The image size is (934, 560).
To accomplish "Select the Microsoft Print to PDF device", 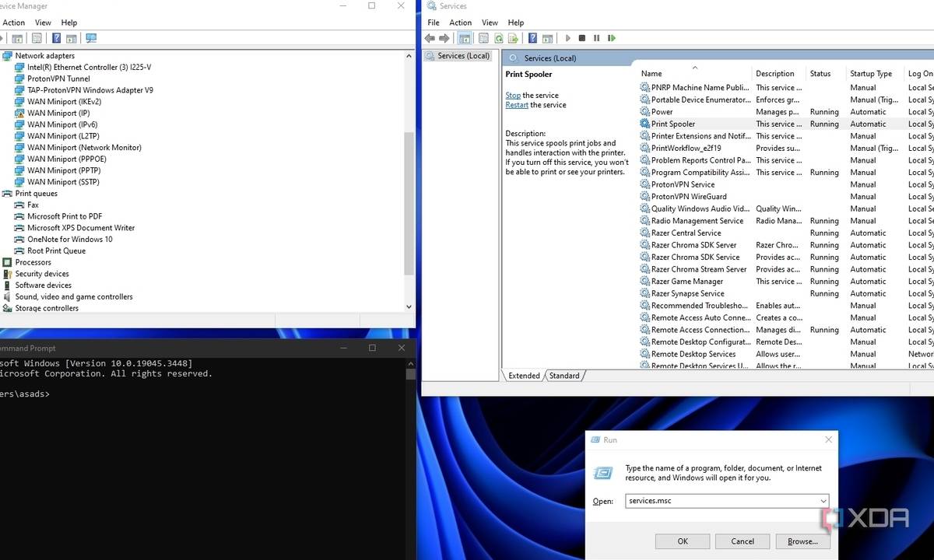I will click(65, 216).
